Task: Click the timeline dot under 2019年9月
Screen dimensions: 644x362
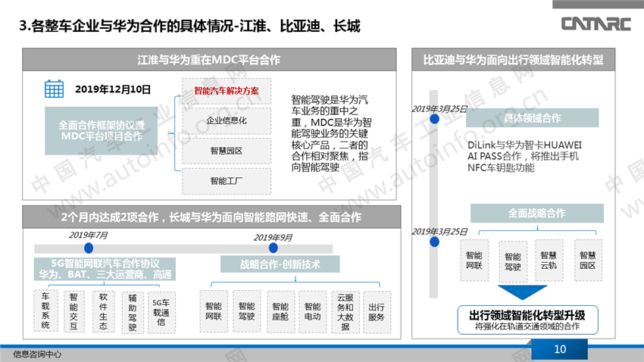Action: 273,248
